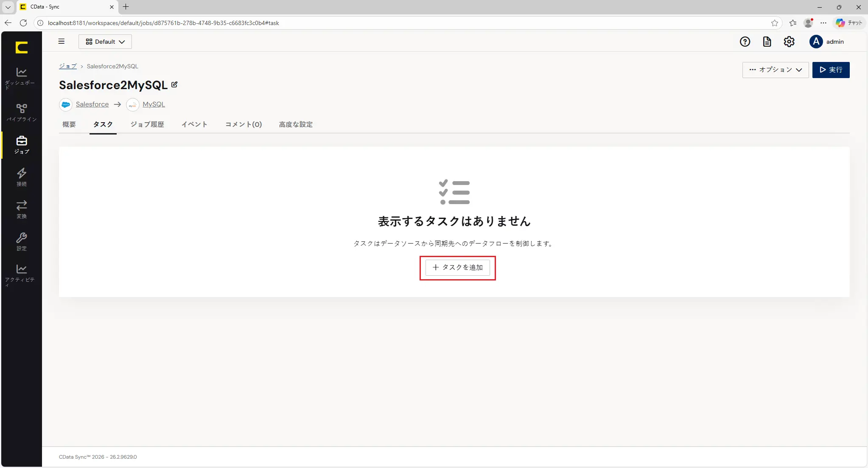
Task: Click the MySQL connection icon
Action: tap(133, 104)
